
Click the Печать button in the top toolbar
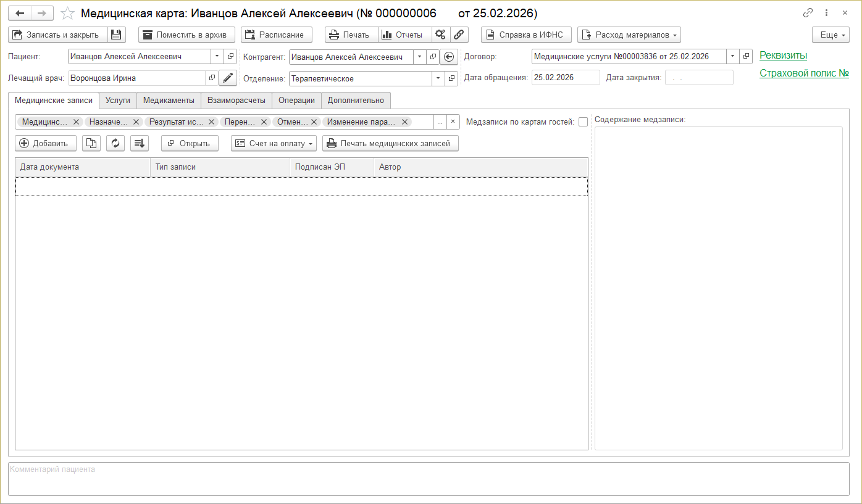351,35
